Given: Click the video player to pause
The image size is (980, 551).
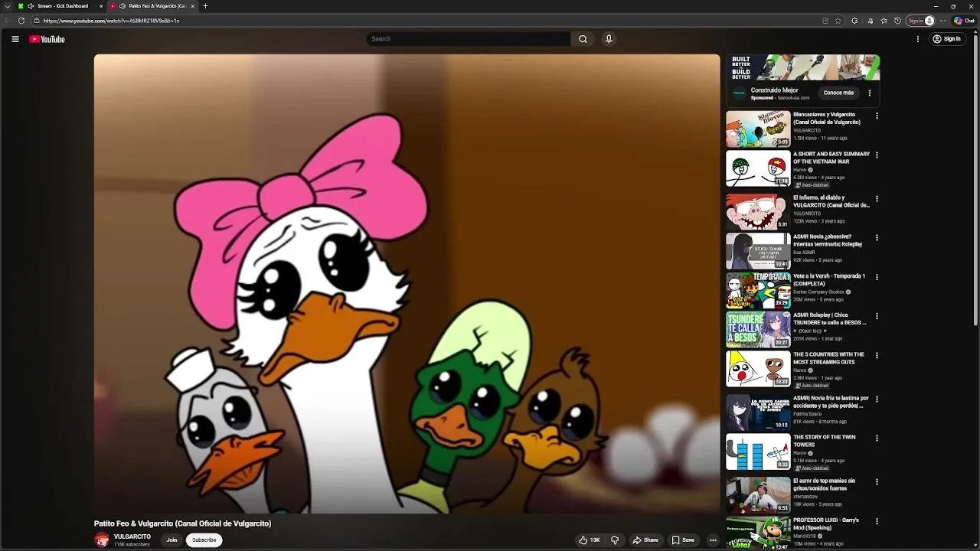Looking at the screenshot, I should [x=407, y=283].
